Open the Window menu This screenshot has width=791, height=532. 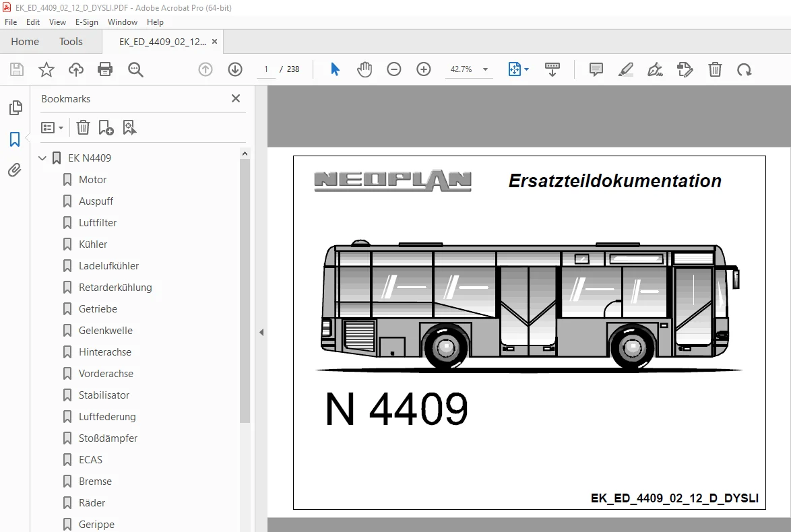(x=123, y=22)
